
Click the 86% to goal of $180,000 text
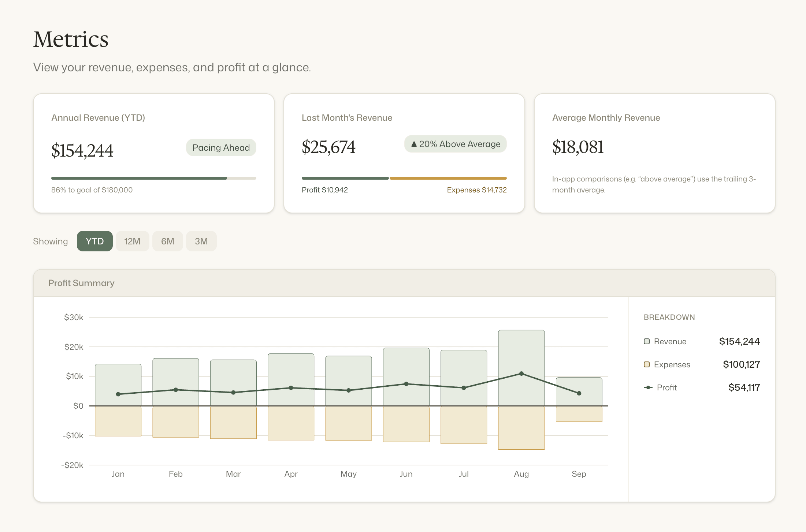tap(92, 190)
